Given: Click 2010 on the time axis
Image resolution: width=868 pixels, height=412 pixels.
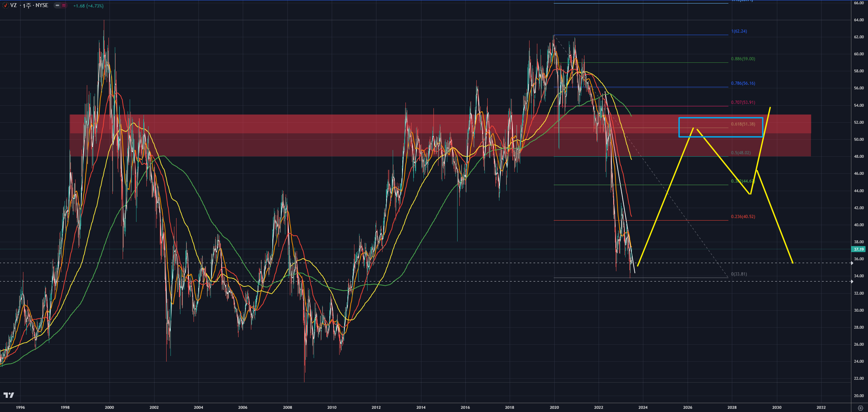Looking at the screenshot, I should [332, 407].
